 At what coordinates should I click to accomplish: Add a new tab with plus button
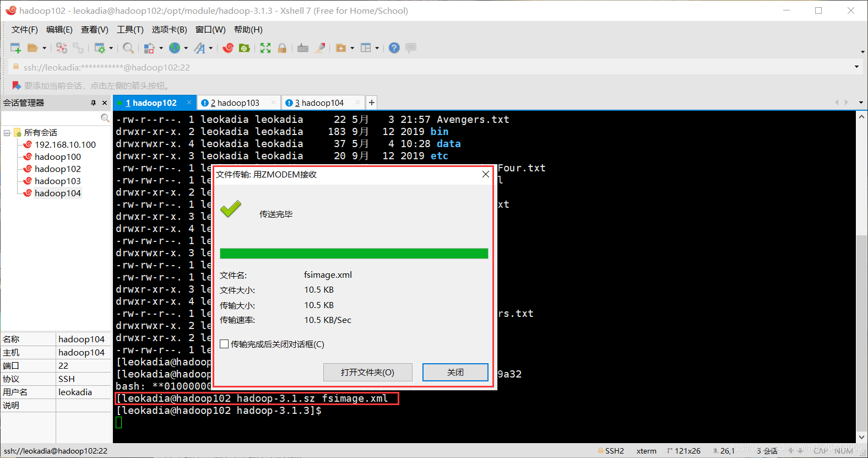372,103
